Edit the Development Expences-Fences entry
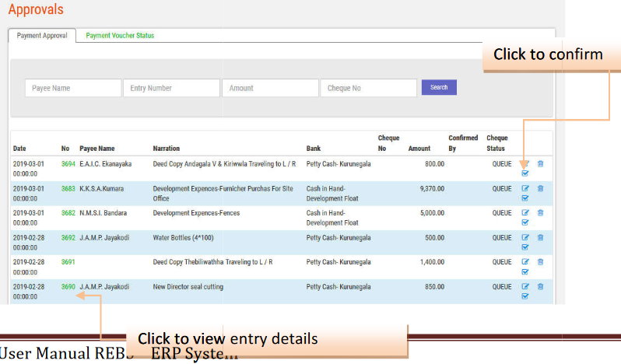The image size is (621, 364). [x=525, y=212]
